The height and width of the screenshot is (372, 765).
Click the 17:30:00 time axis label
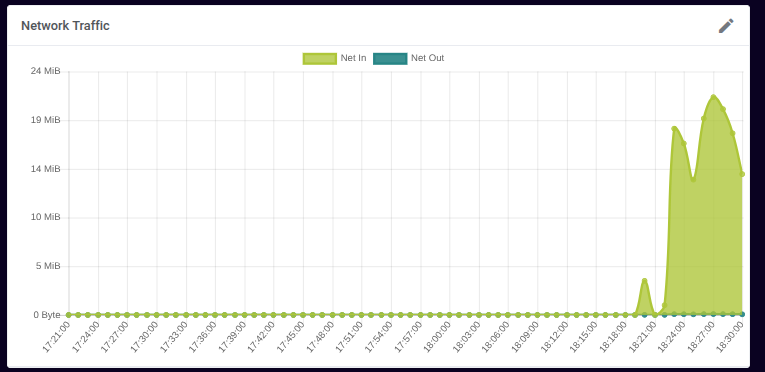(x=144, y=337)
